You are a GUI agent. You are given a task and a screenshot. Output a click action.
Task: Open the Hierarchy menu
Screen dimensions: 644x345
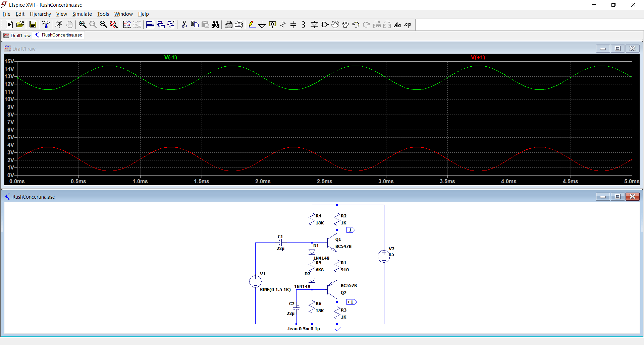(x=40, y=14)
